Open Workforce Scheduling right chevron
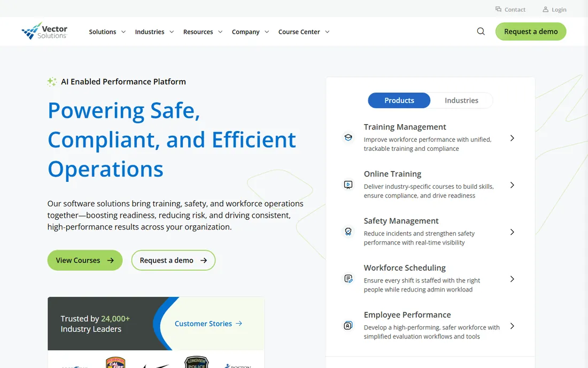Screen dimensions: 588x368 [x=512, y=279]
